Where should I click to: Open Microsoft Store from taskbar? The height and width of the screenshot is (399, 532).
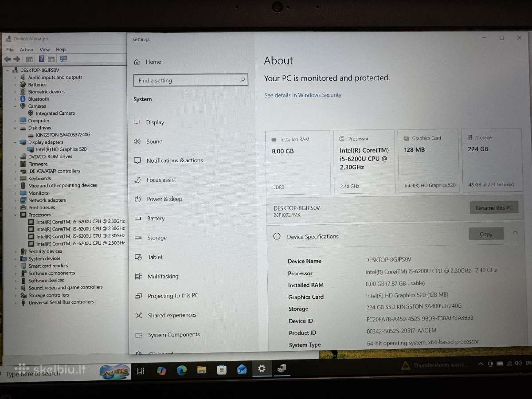[x=222, y=369]
